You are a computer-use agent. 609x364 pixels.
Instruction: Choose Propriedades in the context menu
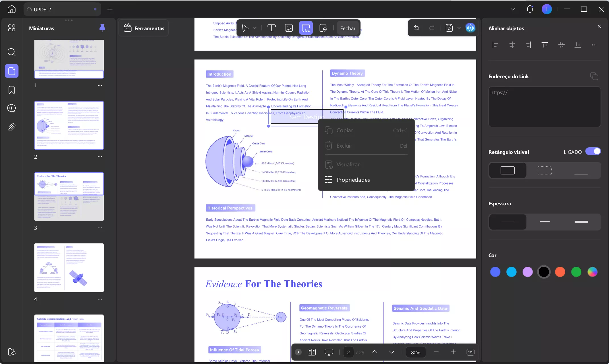[x=353, y=180]
